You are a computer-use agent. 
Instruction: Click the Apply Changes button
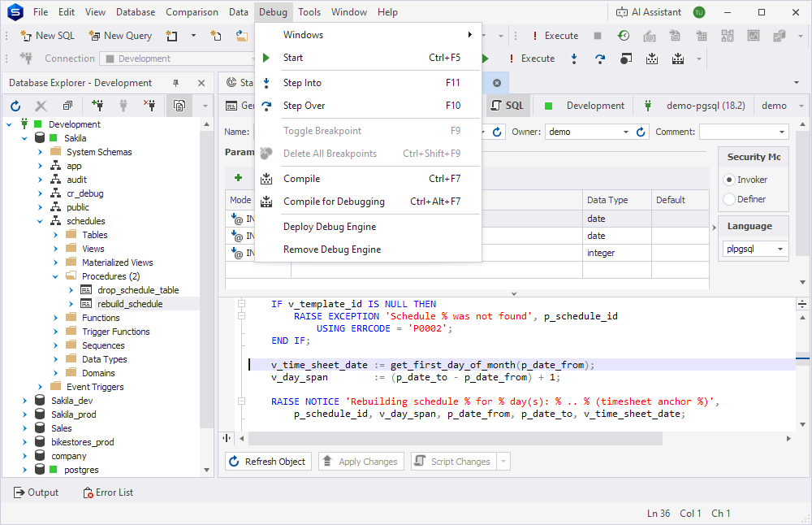click(361, 462)
